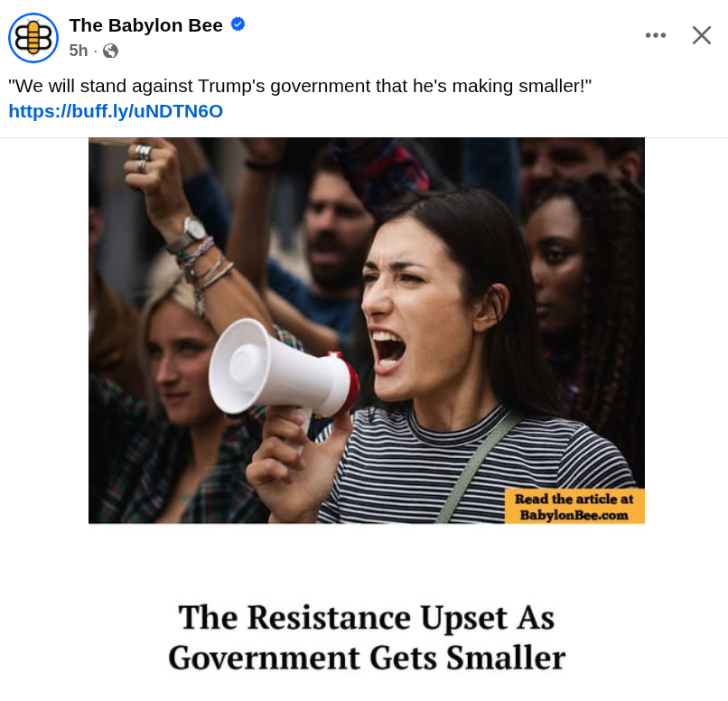Screen dimensions: 728x701
Task: Open The Babylon Bee page name
Action: [x=145, y=25]
